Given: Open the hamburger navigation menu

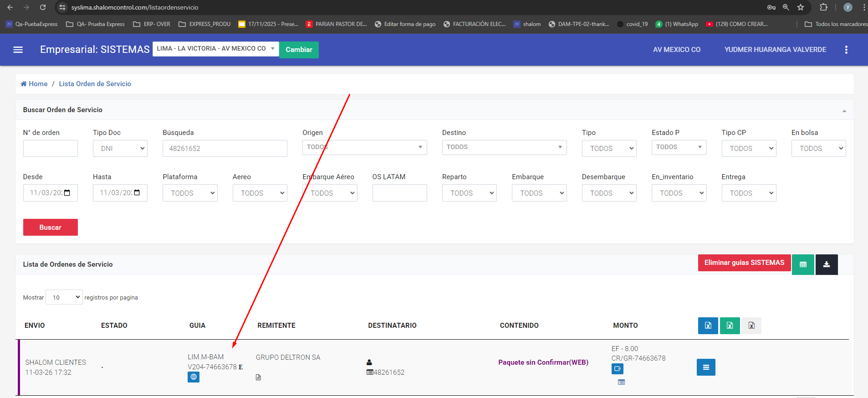Looking at the screenshot, I should 18,50.
